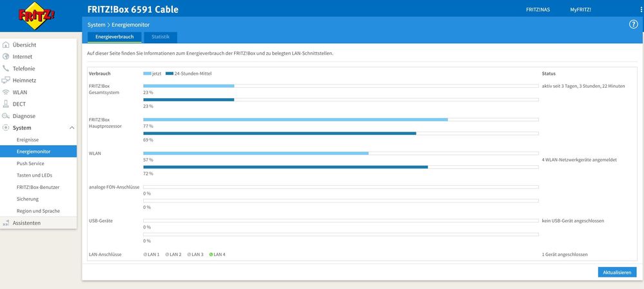Click the 'Status' column header
Viewport: 644px width, 289px height.
pyautogui.click(x=549, y=74)
